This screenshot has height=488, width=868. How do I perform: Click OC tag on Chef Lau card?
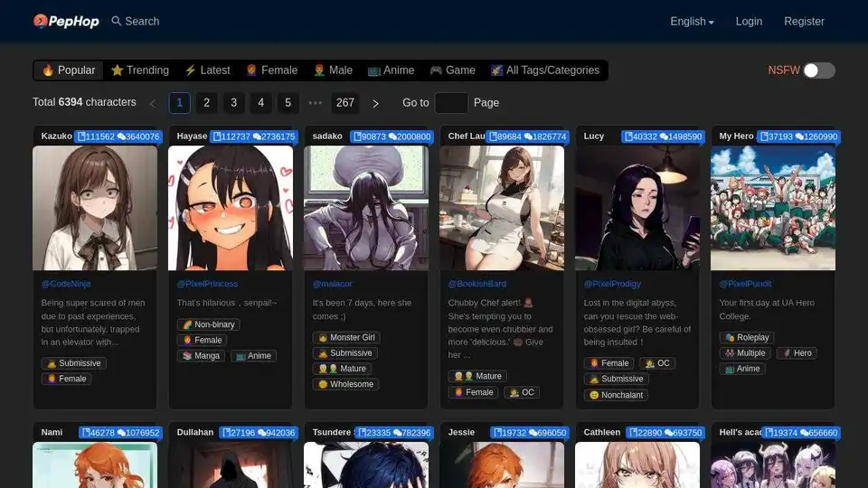coord(522,392)
